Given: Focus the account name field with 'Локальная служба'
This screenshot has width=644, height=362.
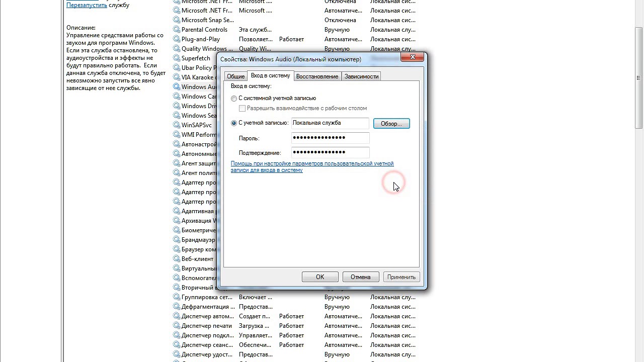Looking at the screenshot, I should coord(330,123).
